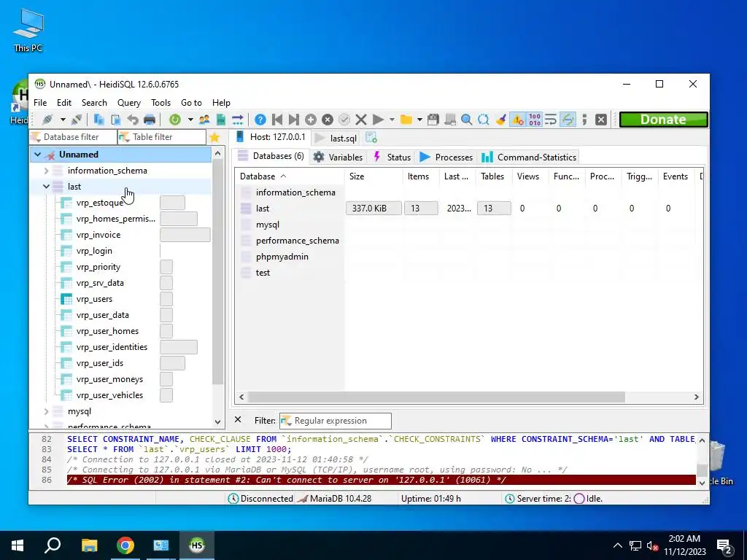Open the Edit menu
This screenshot has width=747, height=560.
(64, 103)
